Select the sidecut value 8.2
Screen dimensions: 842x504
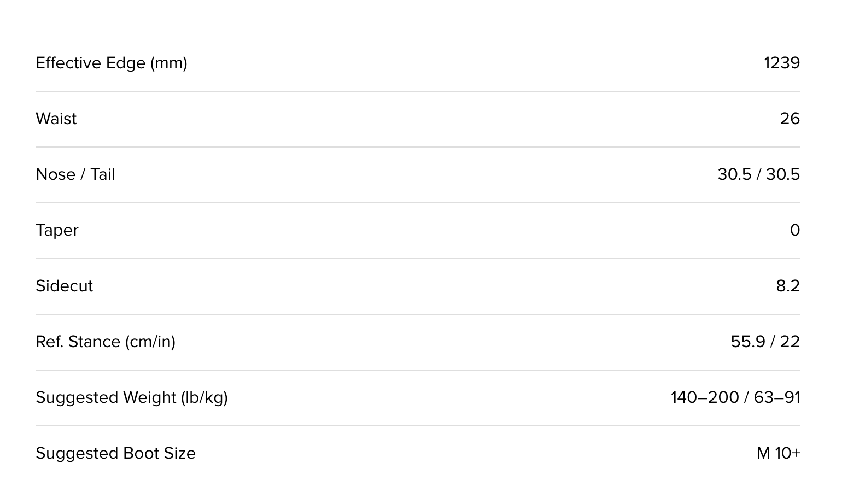coord(788,286)
